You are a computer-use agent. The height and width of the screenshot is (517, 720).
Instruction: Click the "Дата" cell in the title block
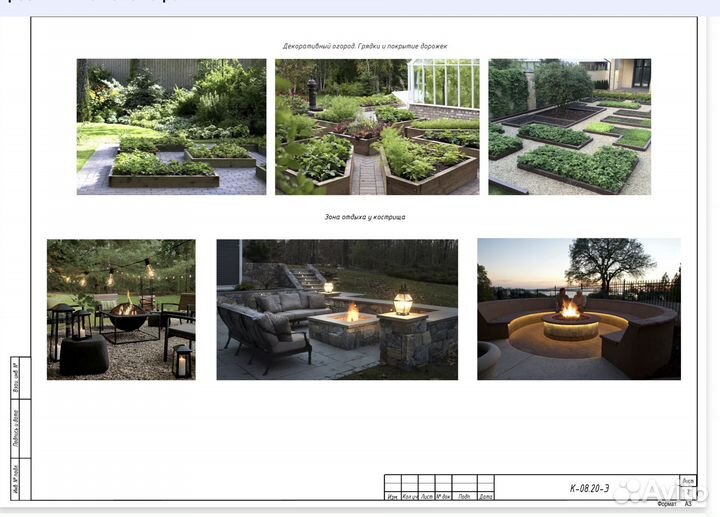pos(485,496)
